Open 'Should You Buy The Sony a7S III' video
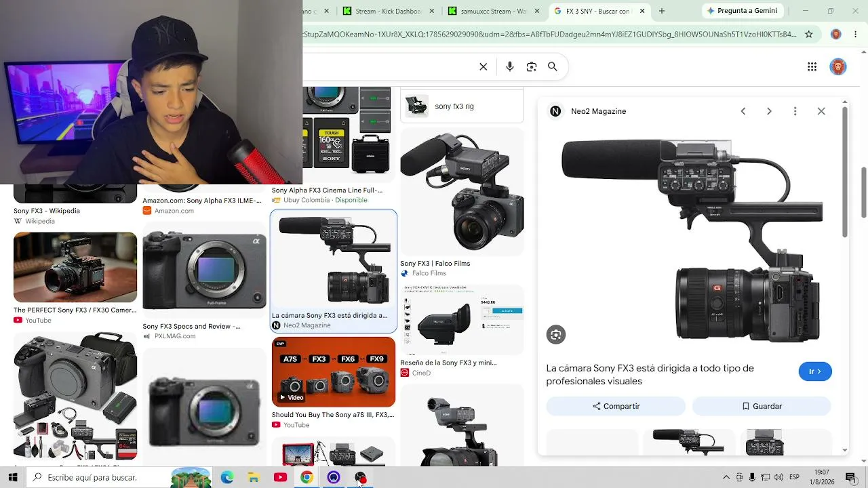 coord(333,415)
